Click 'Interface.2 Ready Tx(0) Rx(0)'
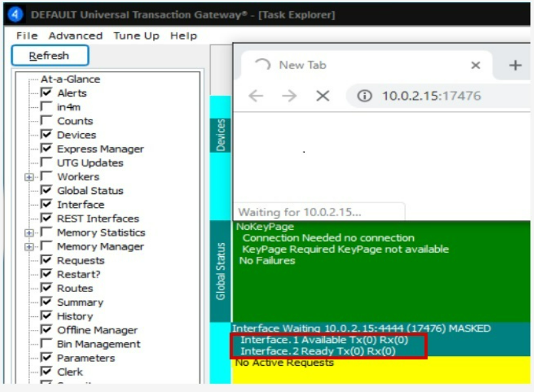The width and height of the screenshot is (534, 392). point(318,351)
